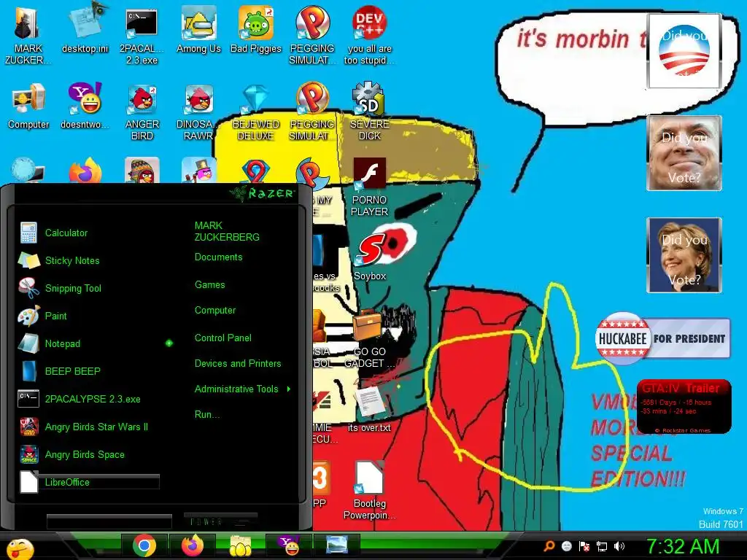Open the Bootleg Powerpoint file icon

coord(369,491)
